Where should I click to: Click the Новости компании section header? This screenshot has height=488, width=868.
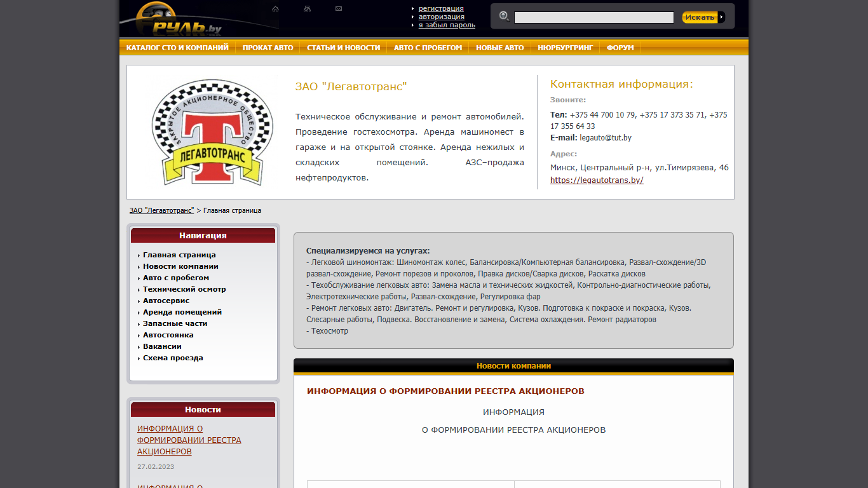(513, 366)
